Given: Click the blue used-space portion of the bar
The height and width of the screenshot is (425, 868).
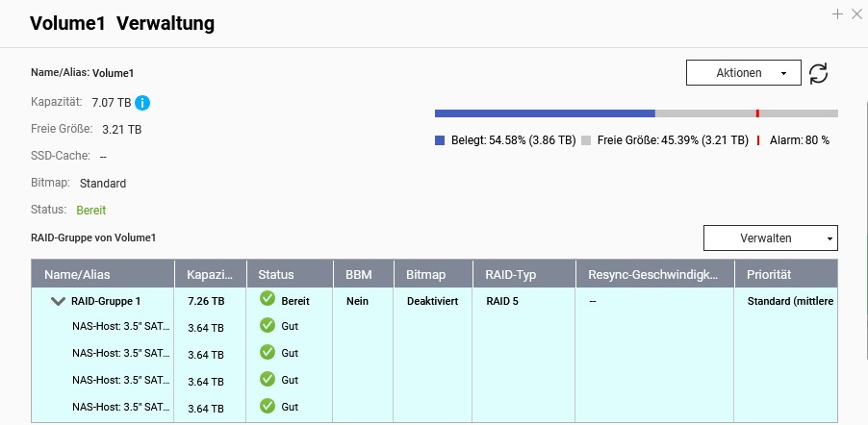Looking at the screenshot, I should 544,113.
